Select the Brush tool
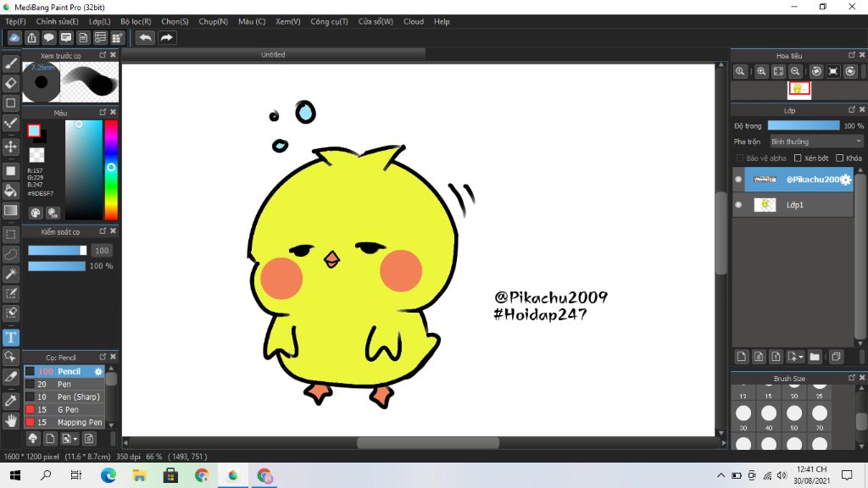This screenshot has height=488, width=868. (10, 64)
